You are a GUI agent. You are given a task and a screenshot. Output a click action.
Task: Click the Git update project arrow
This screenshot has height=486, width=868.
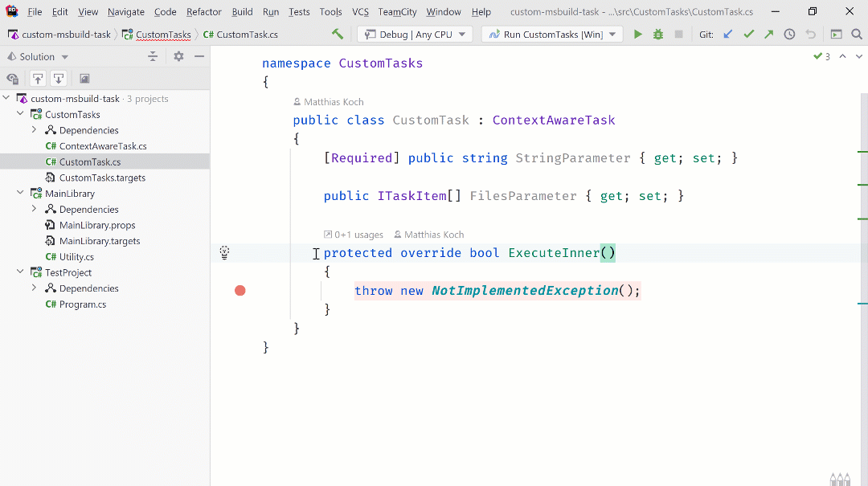pyautogui.click(x=728, y=35)
